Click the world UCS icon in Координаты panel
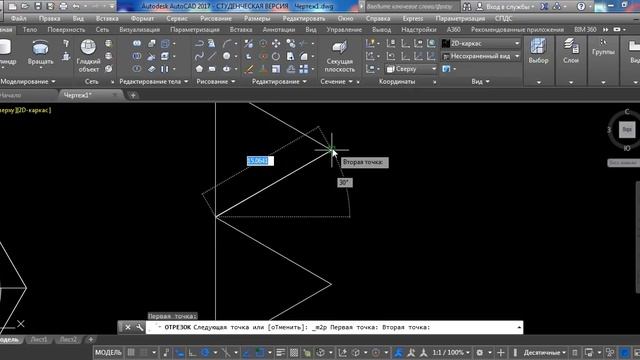Image resolution: width=640 pixels, height=360 pixels. click(432, 43)
